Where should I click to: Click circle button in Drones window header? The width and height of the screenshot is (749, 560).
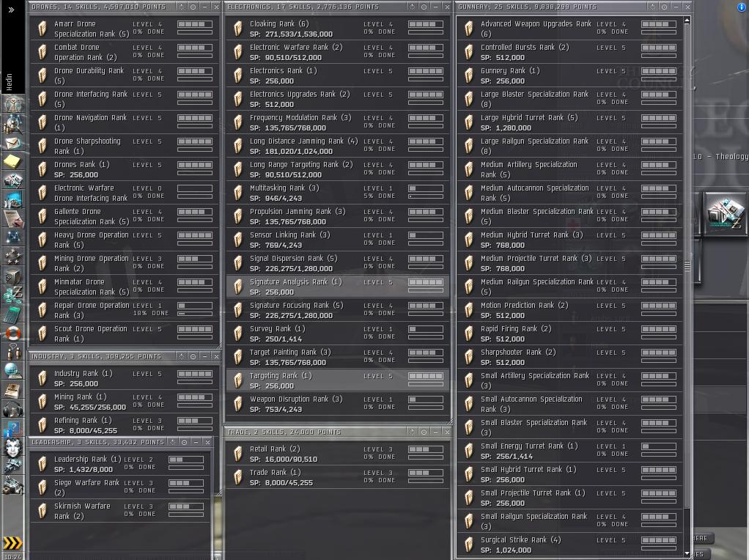(x=193, y=7)
